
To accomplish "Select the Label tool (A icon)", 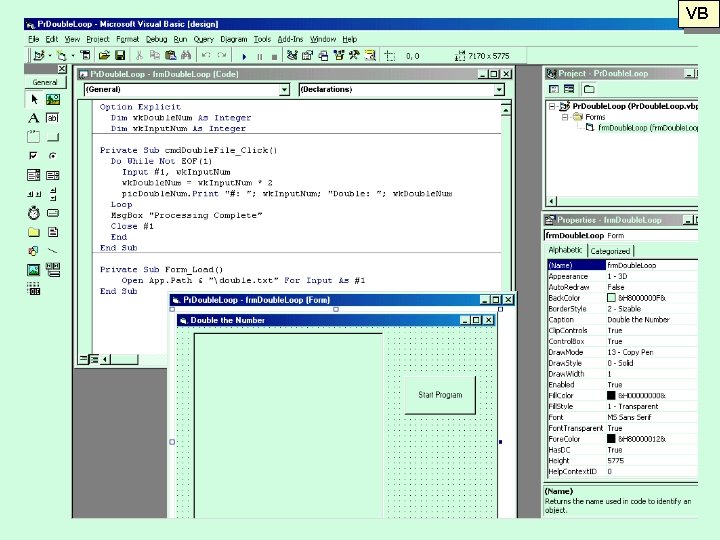I will pyautogui.click(x=34, y=118).
